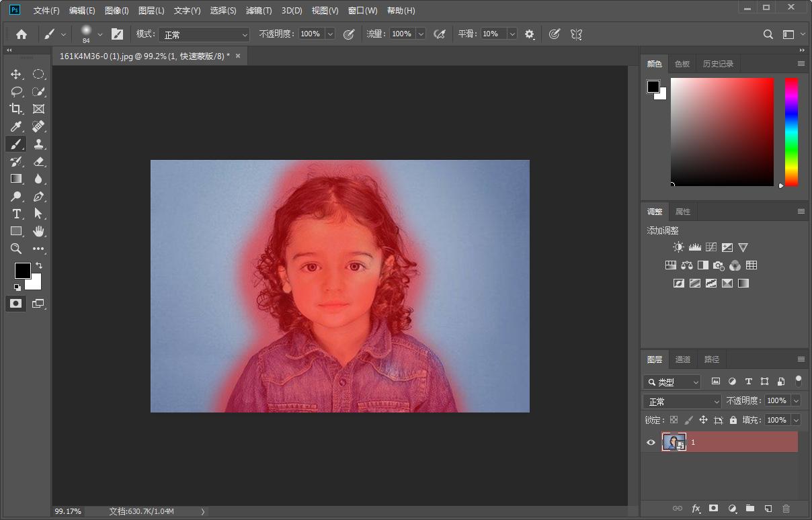
Task: Select the Move tool
Action: (x=16, y=74)
